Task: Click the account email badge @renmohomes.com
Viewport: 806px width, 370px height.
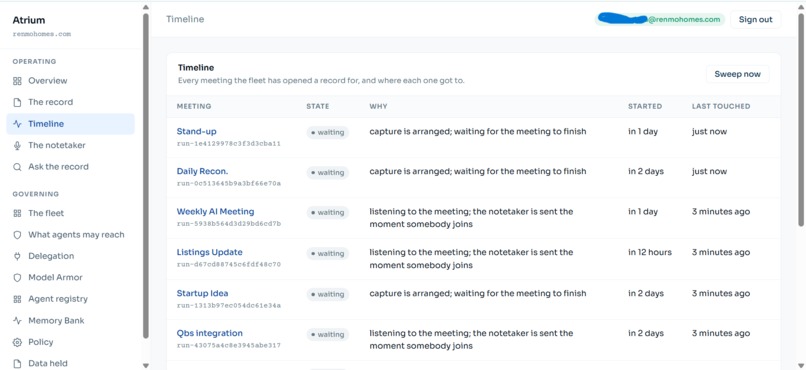Action: pyautogui.click(x=660, y=20)
